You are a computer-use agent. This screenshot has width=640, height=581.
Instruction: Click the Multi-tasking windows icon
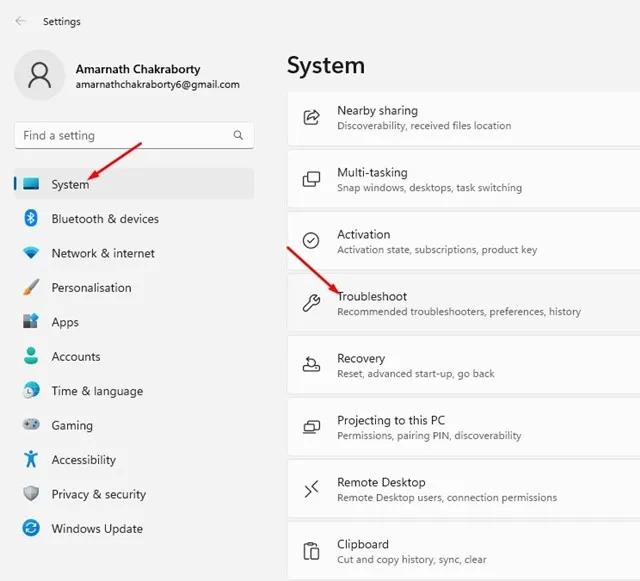311,179
